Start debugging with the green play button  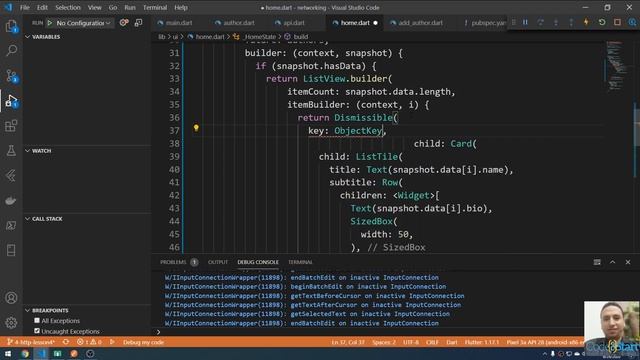(x=50, y=23)
